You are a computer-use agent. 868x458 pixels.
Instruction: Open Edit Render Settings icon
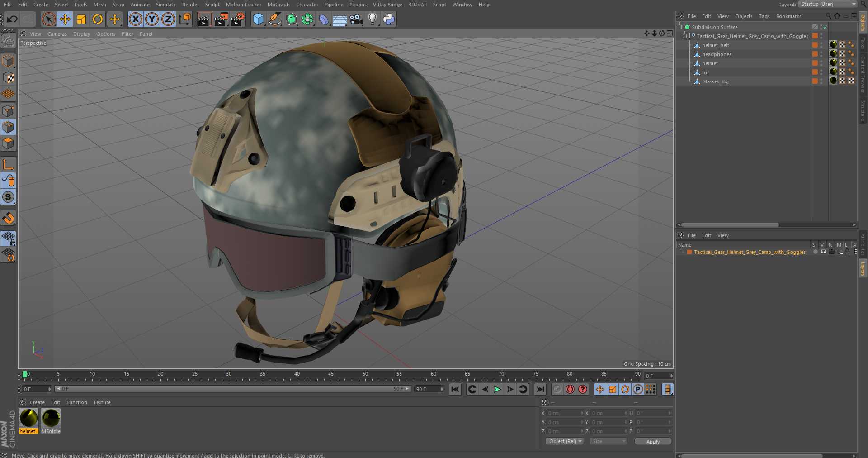click(238, 19)
